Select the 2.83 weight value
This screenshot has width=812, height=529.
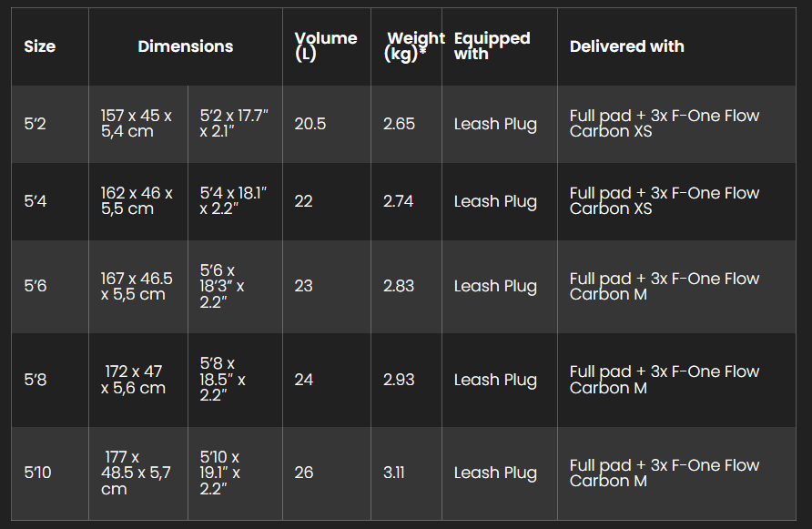click(399, 286)
